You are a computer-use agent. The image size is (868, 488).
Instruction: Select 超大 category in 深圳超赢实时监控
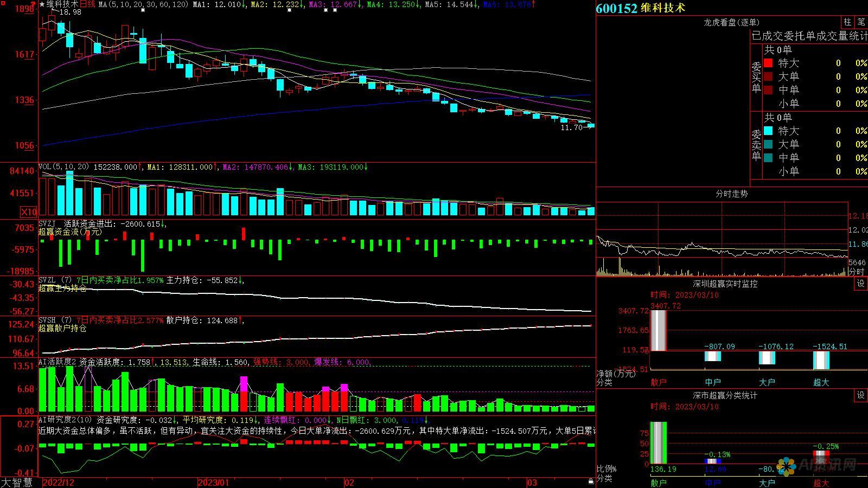(x=821, y=382)
